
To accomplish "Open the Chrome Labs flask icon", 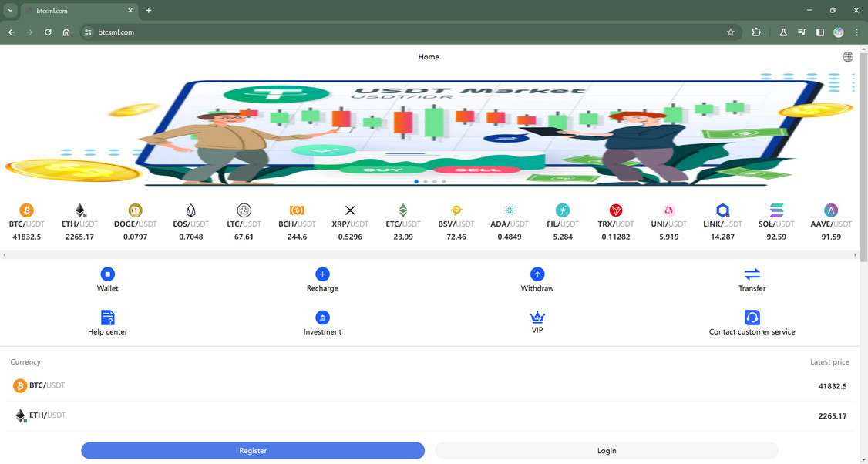I will click(x=783, y=32).
